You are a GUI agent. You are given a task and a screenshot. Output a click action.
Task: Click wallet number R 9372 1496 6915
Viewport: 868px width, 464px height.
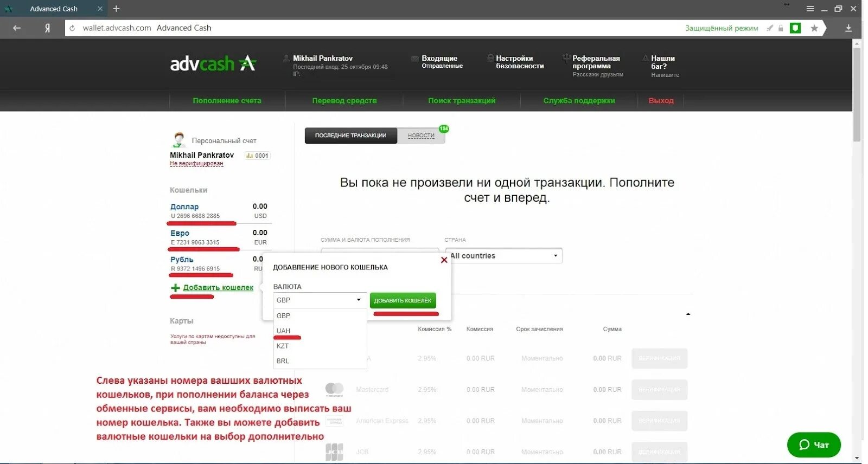pyautogui.click(x=195, y=269)
